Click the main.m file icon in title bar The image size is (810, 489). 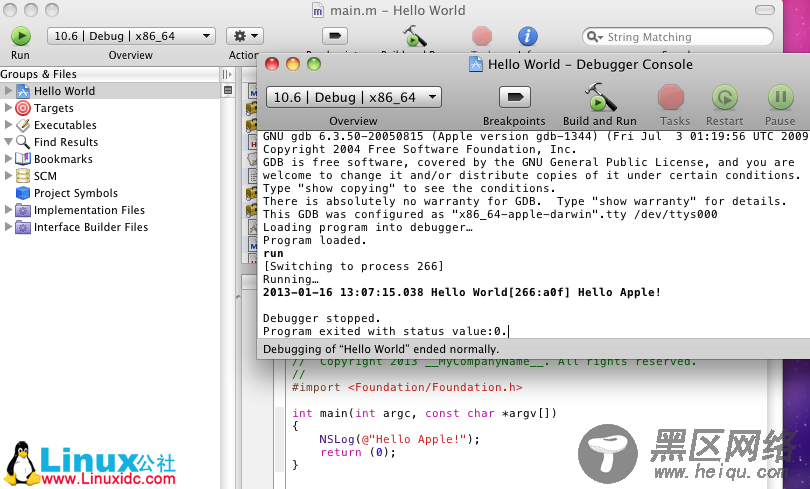click(318, 10)
